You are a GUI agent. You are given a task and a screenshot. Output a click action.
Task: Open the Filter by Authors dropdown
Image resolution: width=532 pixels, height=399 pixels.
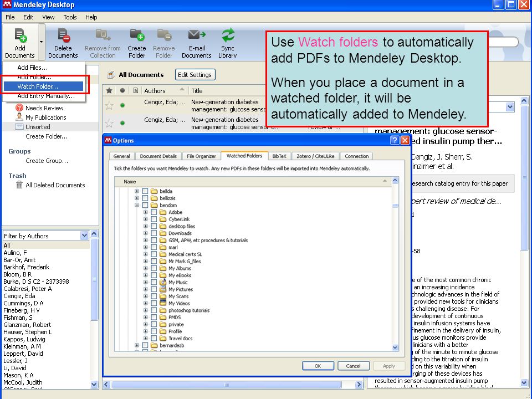[x=84, y=236]
